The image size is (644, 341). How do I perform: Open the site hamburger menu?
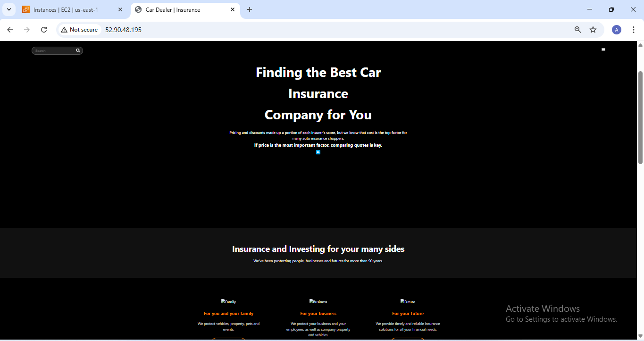pos(603,50)
